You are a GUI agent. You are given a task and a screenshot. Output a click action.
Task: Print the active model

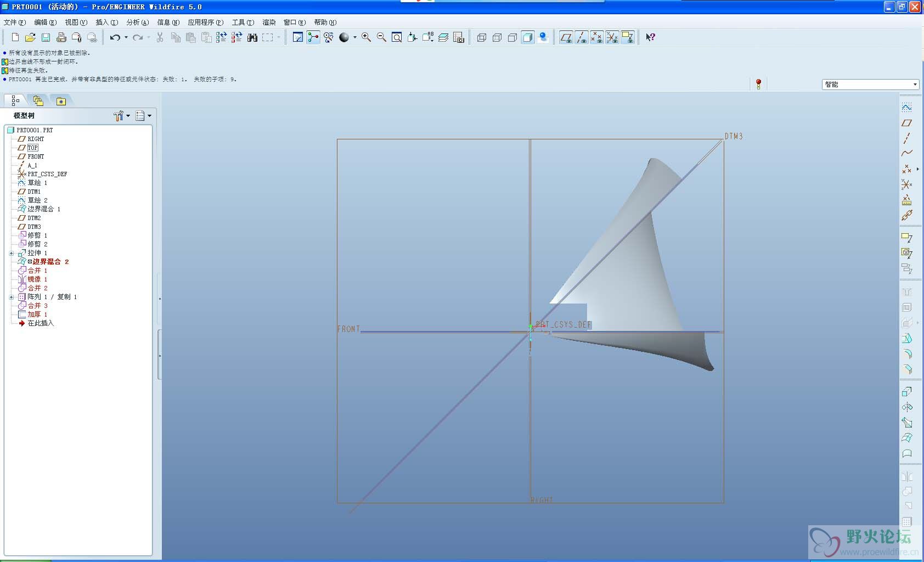[x=61, y=37]
